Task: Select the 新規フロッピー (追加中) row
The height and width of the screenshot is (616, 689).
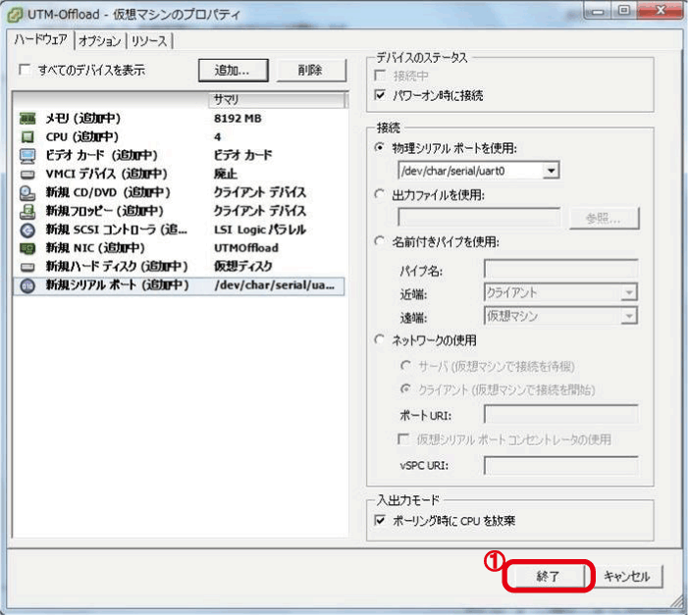Action: tap(180, 211)
